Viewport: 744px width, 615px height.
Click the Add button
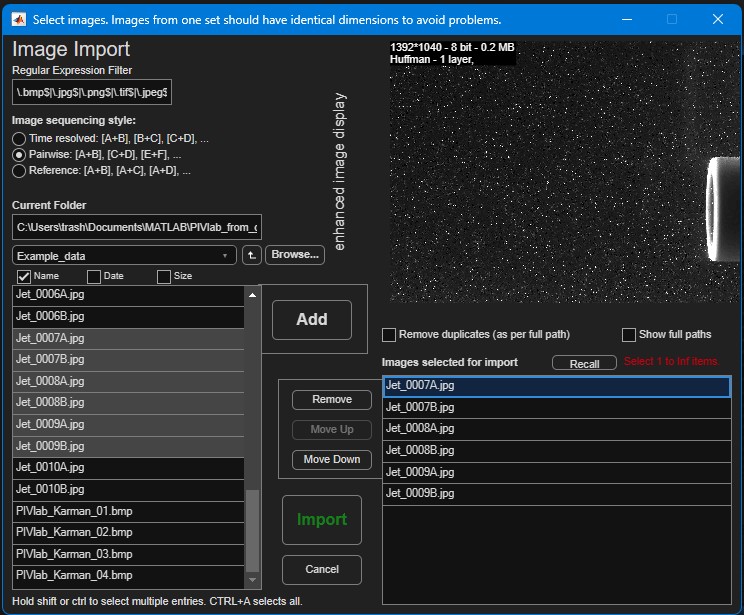coord(312,319)
